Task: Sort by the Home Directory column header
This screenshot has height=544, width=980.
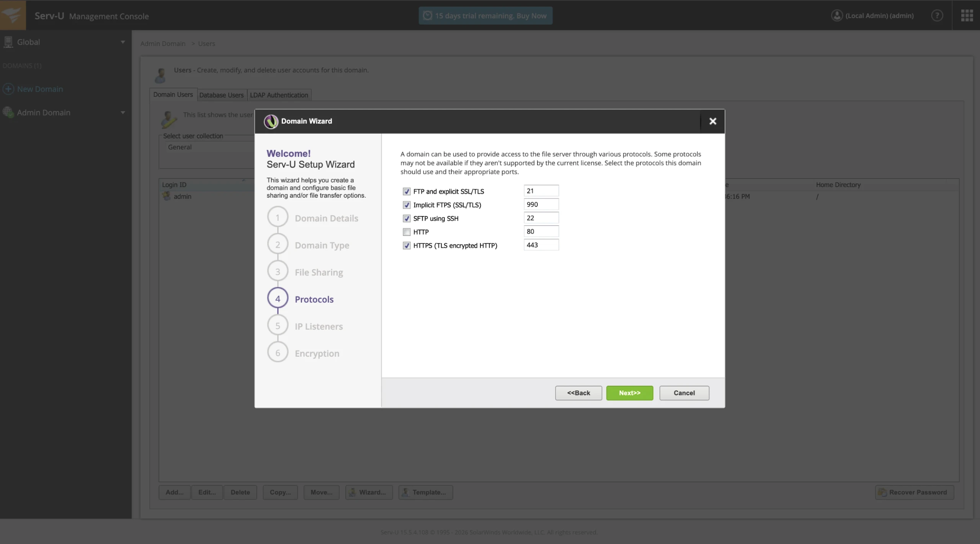Action: [838, 185]
